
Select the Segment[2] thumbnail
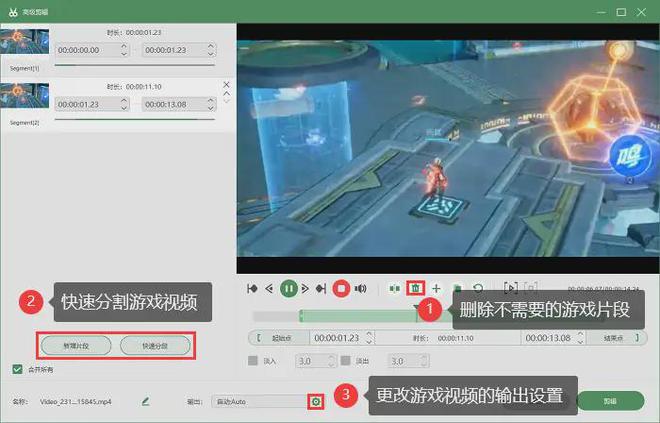(x=25, y=96)
